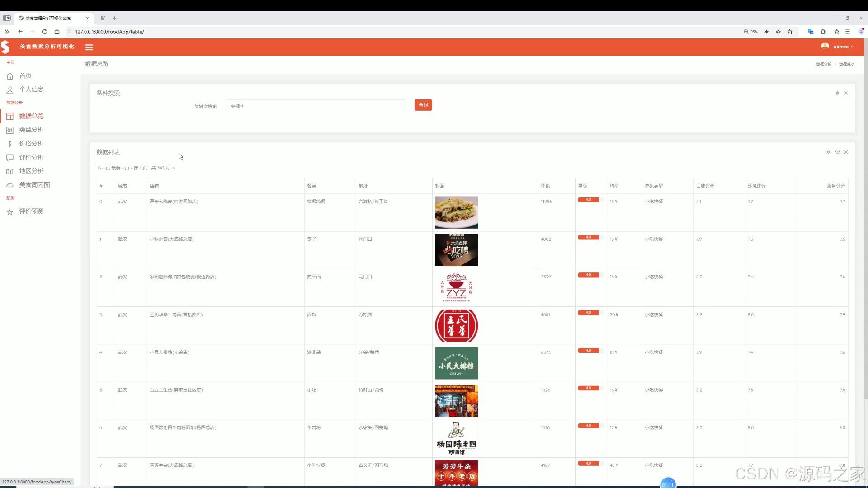Image resolution: width=868 pixels, height=488 pixels.
Task: Expand the admins user dropdown
Action: (x=841, y=47)
